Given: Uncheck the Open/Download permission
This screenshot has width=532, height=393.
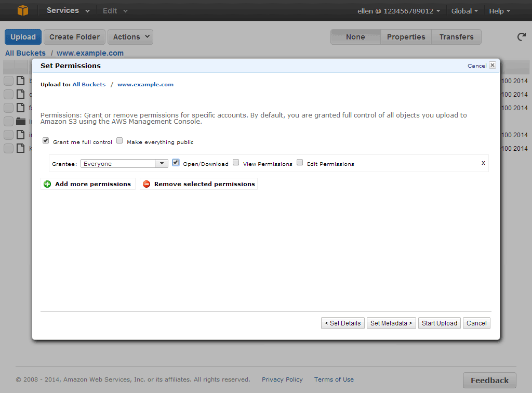Looking at the screenshot, I should click(x=176, y=163).
